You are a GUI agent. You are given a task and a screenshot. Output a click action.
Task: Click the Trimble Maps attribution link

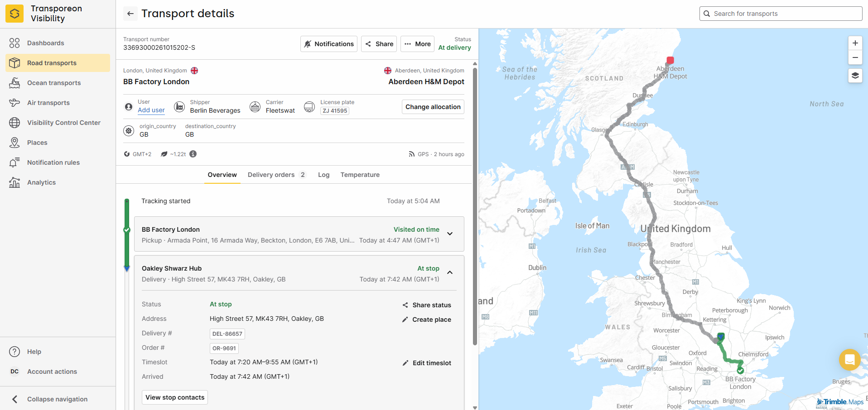840,402
